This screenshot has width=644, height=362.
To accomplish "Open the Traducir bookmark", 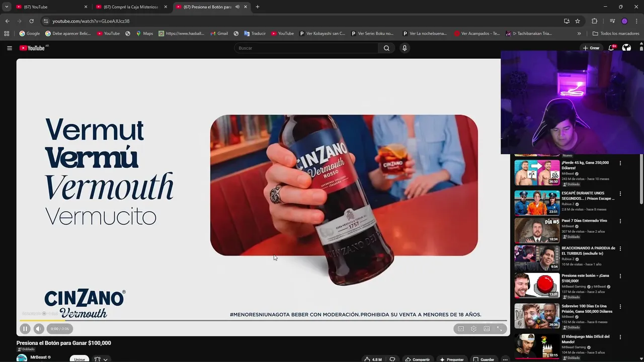I will 255,34.
